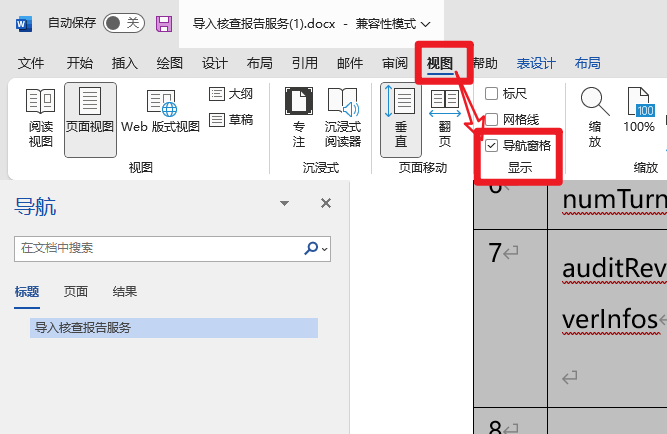The width and height of the screenshot is (667, 434).
Task: Switch to the 页面 tab in navigation
Action: coord(76,292)
